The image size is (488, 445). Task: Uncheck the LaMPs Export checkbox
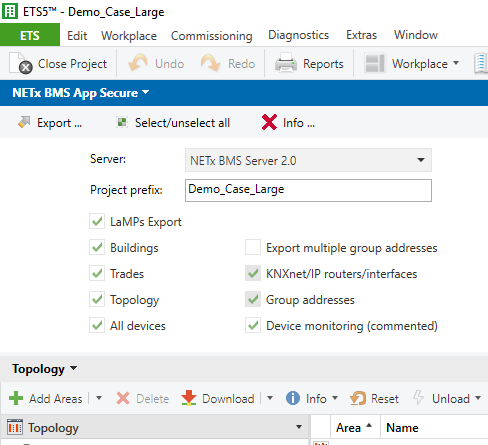pos(97,221)
